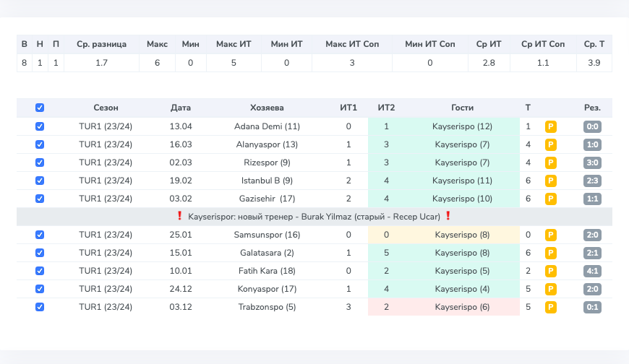Uncheck the Trabzonspo match row checkbox
The height and width of the screenshot is (364, 629).
point(40,307)
